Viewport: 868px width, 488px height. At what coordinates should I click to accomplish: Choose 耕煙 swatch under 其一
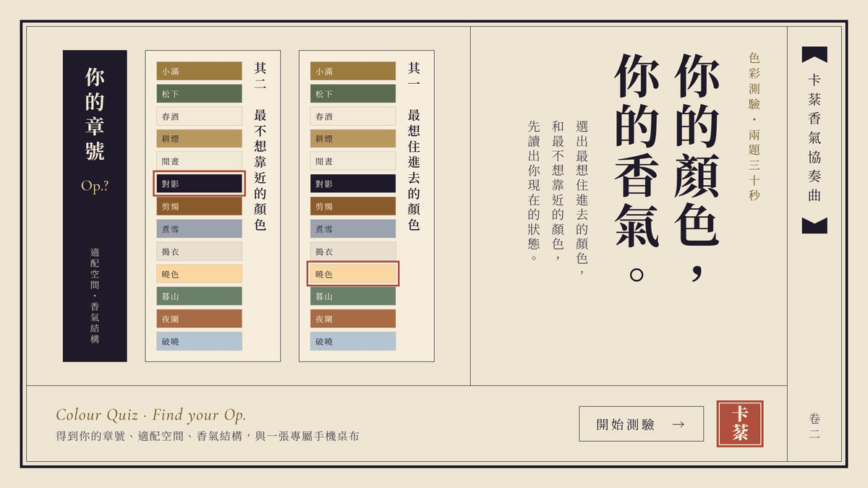click(x=353, y=138)
